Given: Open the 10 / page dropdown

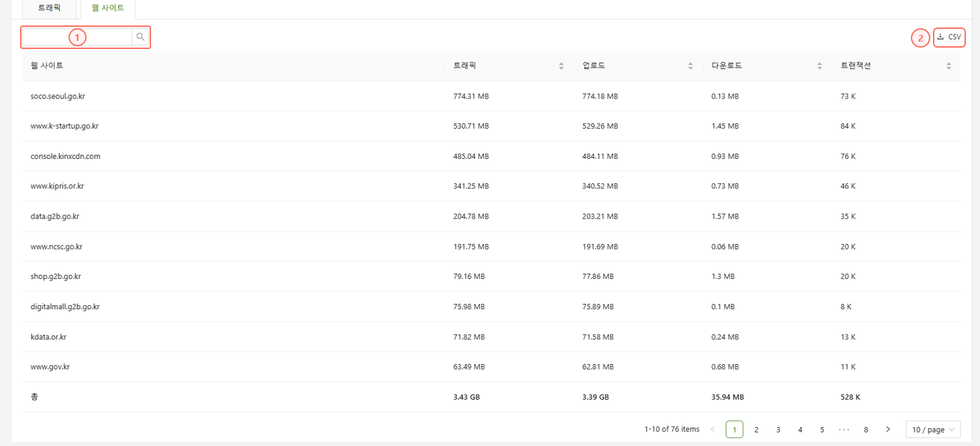Looking at the screenshot, I should tap(932, 429).
